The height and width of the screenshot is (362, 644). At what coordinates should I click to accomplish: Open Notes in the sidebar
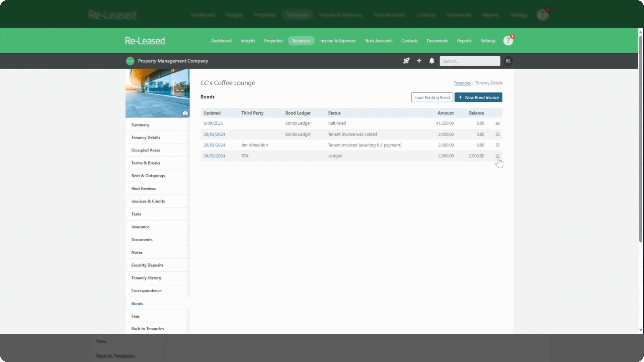pyautogui.click(x=157, y=252)
